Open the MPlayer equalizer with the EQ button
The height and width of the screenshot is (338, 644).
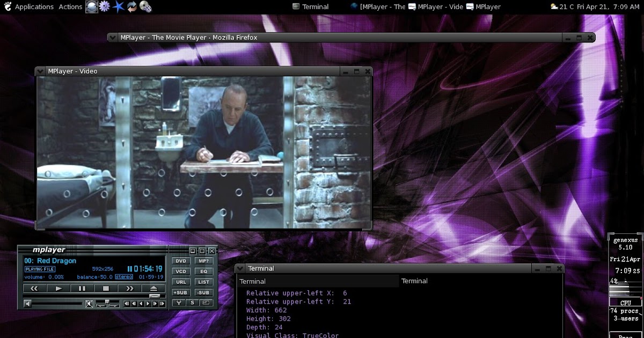(203, 271)
